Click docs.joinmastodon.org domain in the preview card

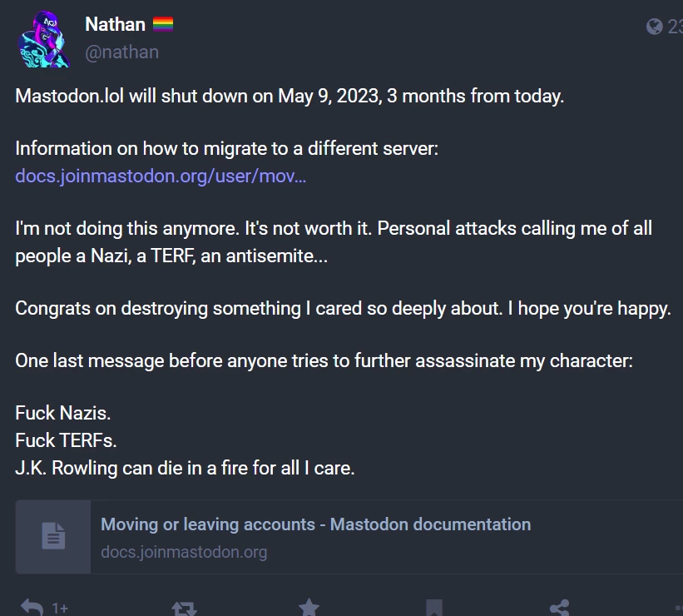[184, 551]
